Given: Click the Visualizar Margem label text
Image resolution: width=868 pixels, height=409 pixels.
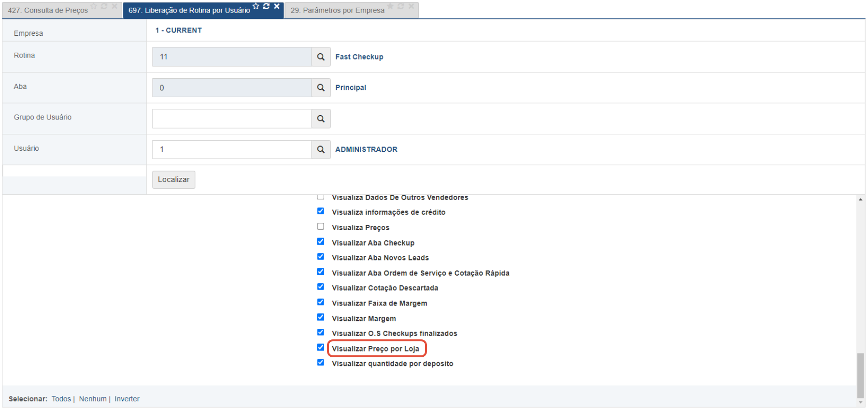Looking at the screenshot, I should click(364, 319).
